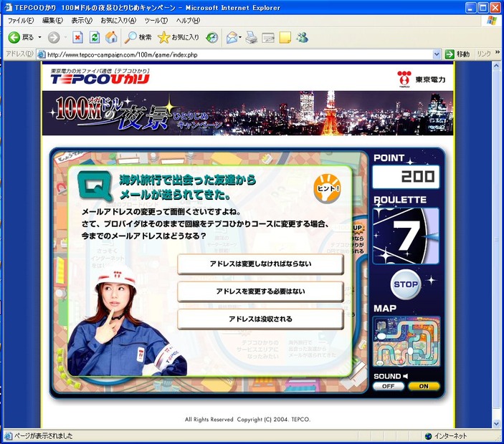Click the address bar URL field
504x444 pixels.
click(239, 54)
